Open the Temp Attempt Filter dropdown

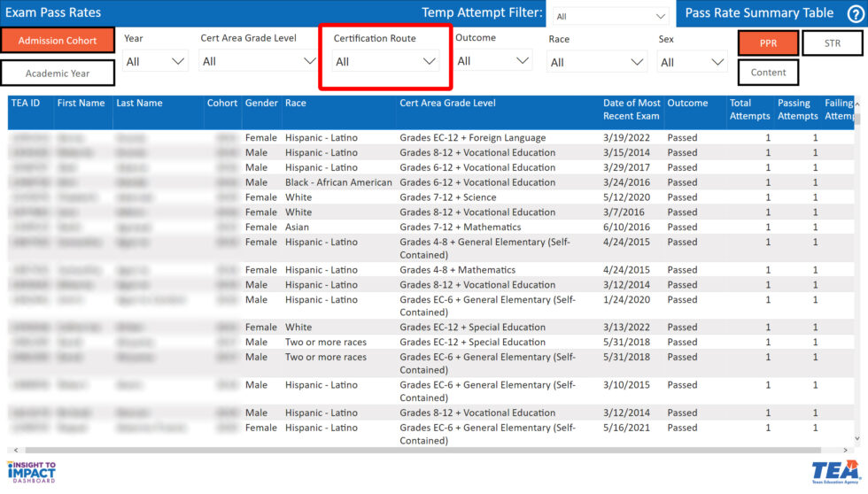pos(610,17)
